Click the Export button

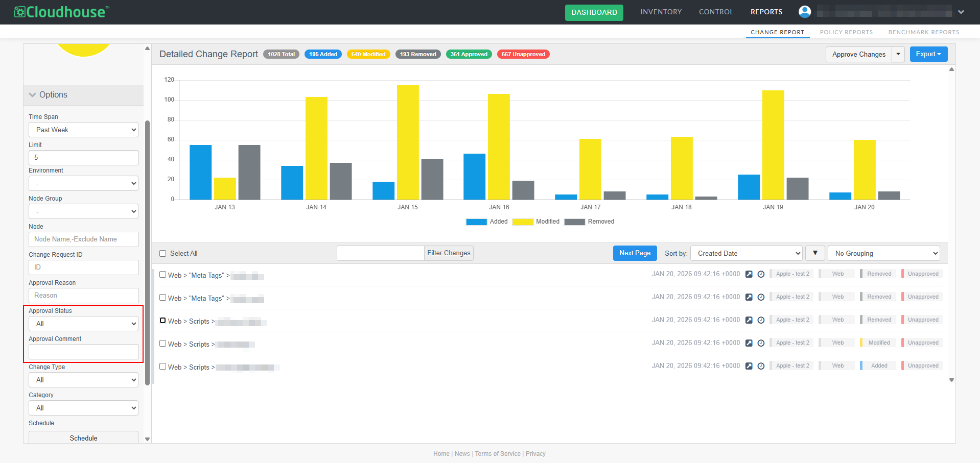point(928,54)
